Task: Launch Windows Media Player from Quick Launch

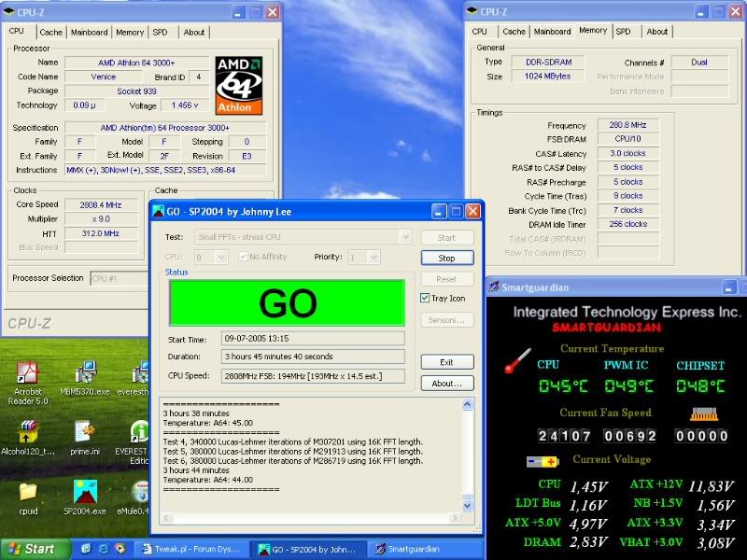Action: 120,549
